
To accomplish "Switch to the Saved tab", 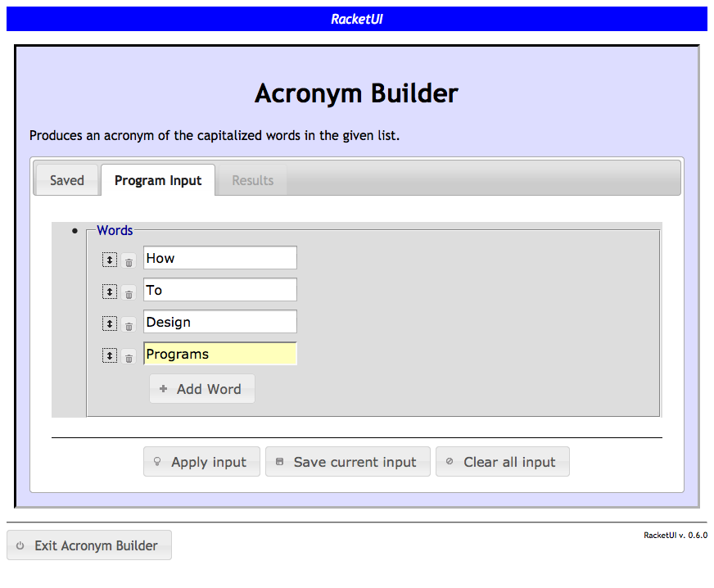I will click(x=66, y=180).
